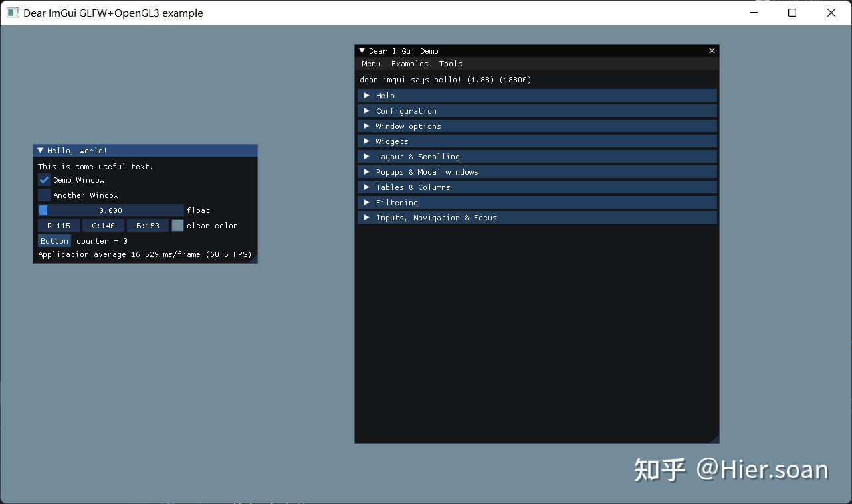Expand Popups & Modal windows
Viewport: 852px width, 504px height.
(x=537, y=172)
